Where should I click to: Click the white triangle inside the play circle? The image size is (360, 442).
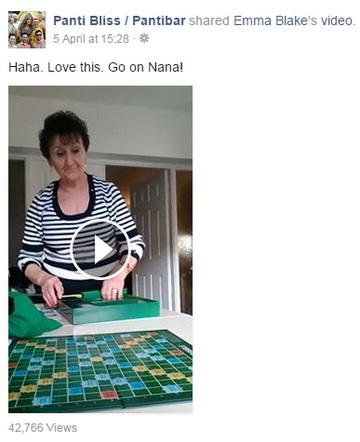(x=102, y=249)
